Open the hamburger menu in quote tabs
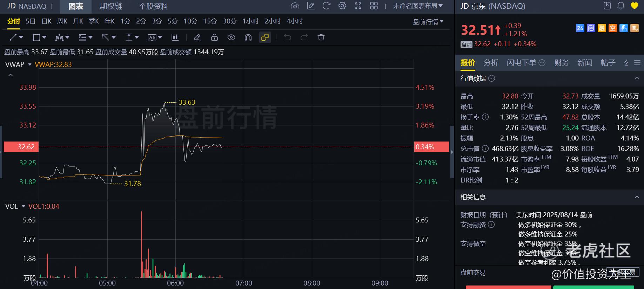Screen dimensions: 644x289 (637, 63)
